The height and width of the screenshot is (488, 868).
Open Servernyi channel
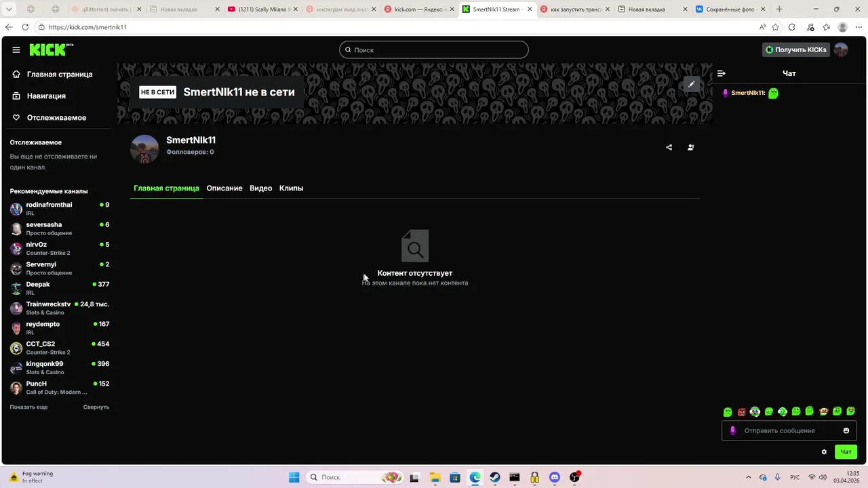[x=59, y=268]
